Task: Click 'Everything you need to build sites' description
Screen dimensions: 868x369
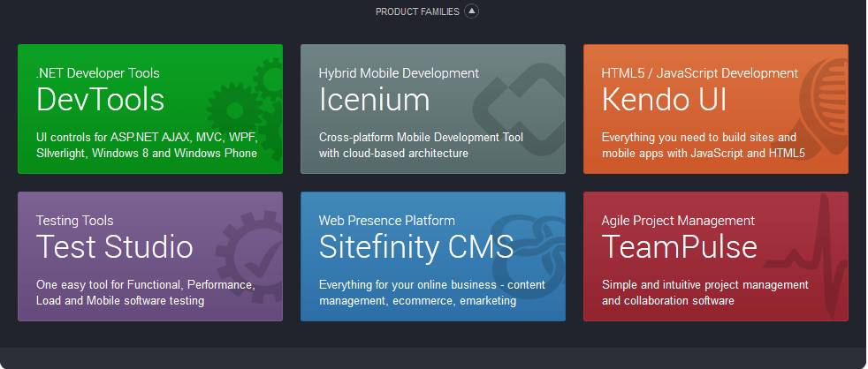Action: tap(703, 145)
